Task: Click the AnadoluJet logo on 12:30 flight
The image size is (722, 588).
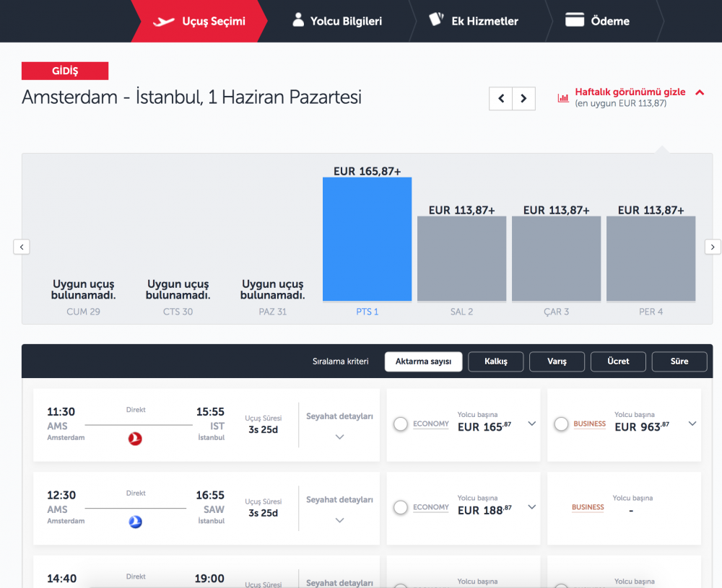Action: pos(135,522)
